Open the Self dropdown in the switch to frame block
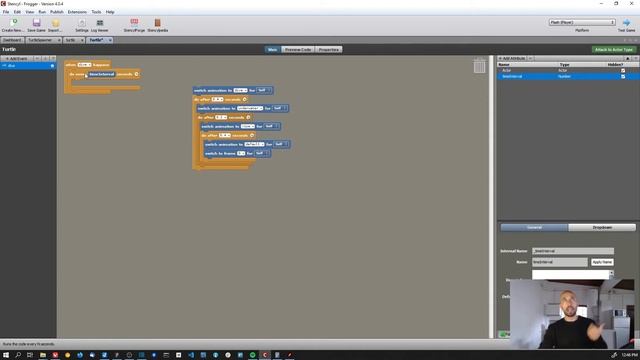Screen dimensions: 640x360 [x=261, y=153]
